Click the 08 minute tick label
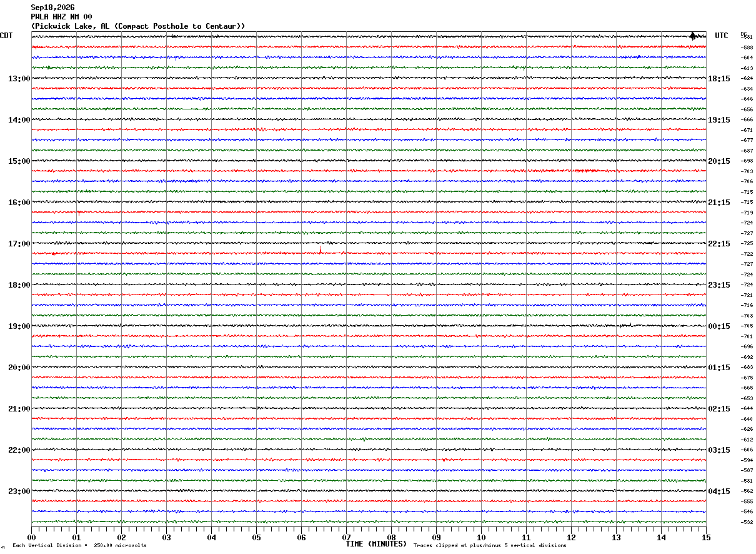This screenshot has height=554, width=756. (391, 537)
